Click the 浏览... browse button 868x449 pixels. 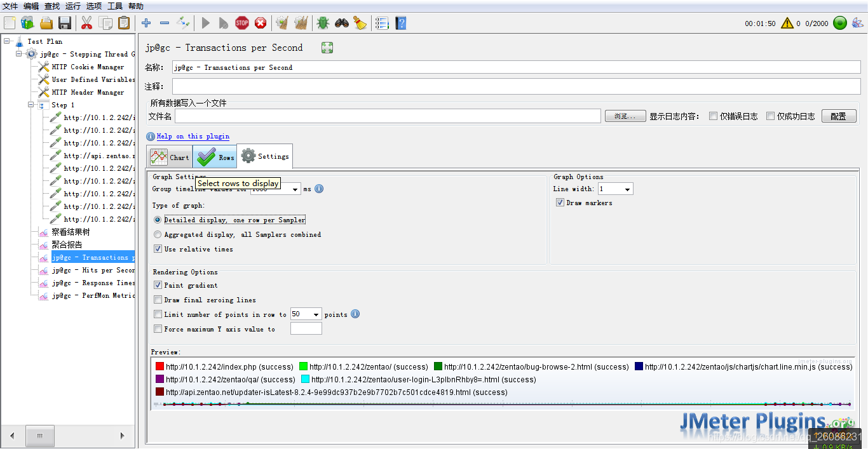625,116
